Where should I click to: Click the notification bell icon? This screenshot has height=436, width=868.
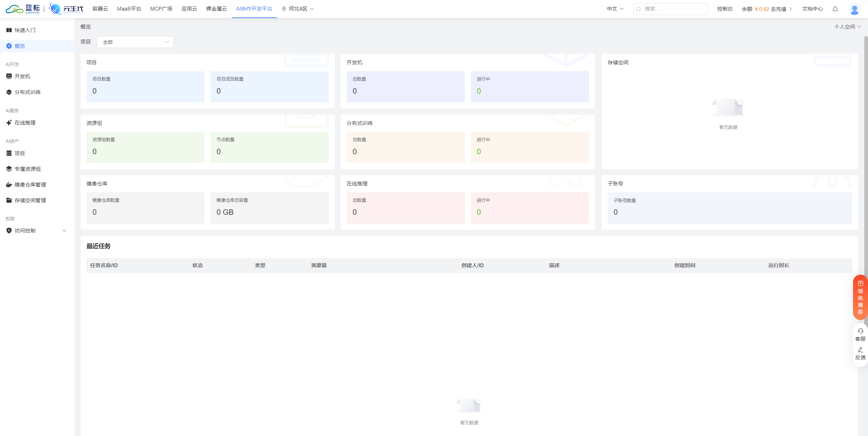[835, 9]
